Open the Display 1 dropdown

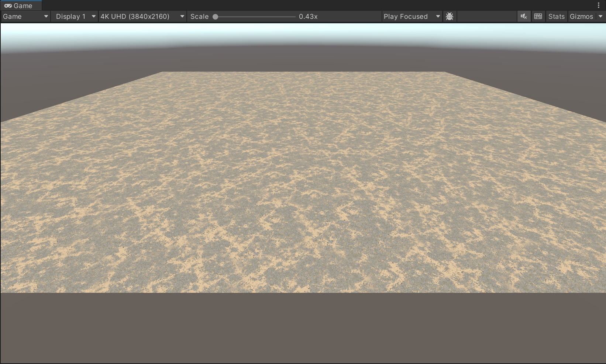74,17
